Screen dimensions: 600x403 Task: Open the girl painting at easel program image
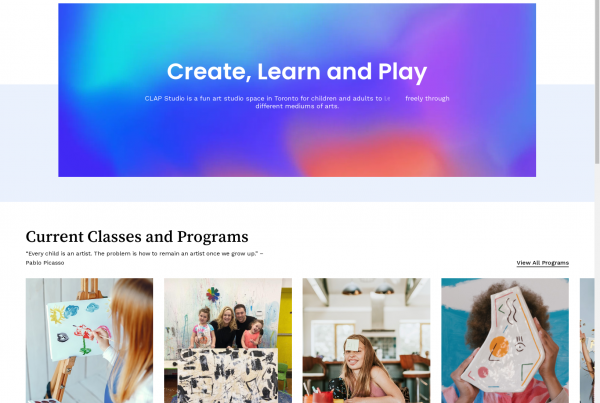[x=89, y=341]
